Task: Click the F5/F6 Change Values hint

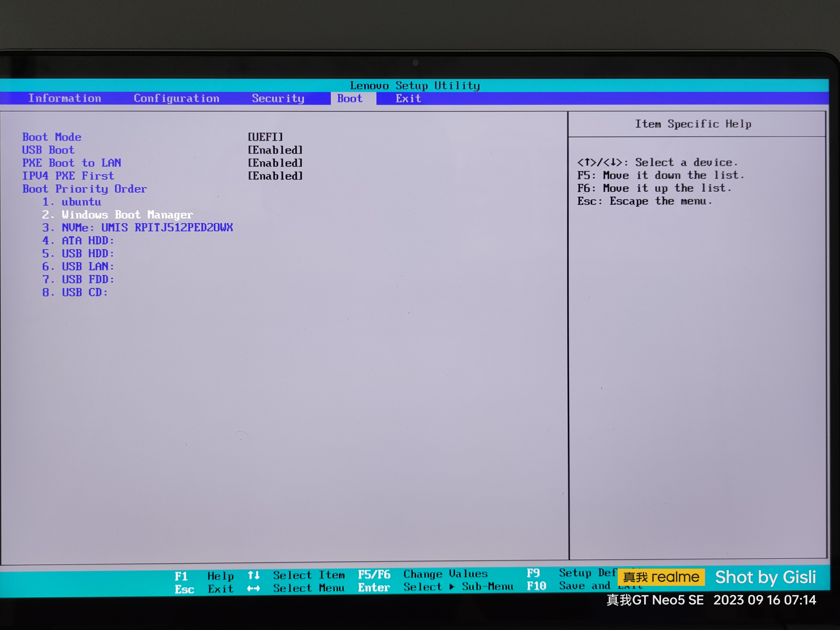Action: (x=423, y=574)
